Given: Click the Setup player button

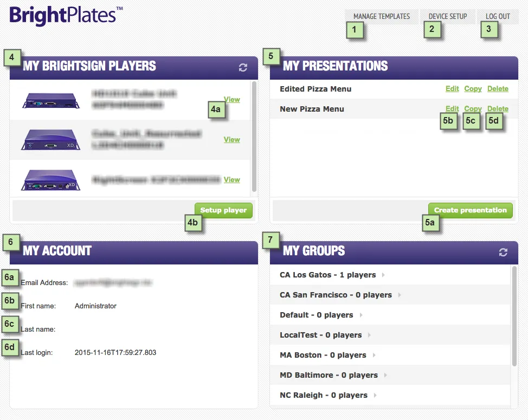Looking at the screenshot, I should point(223,210).
